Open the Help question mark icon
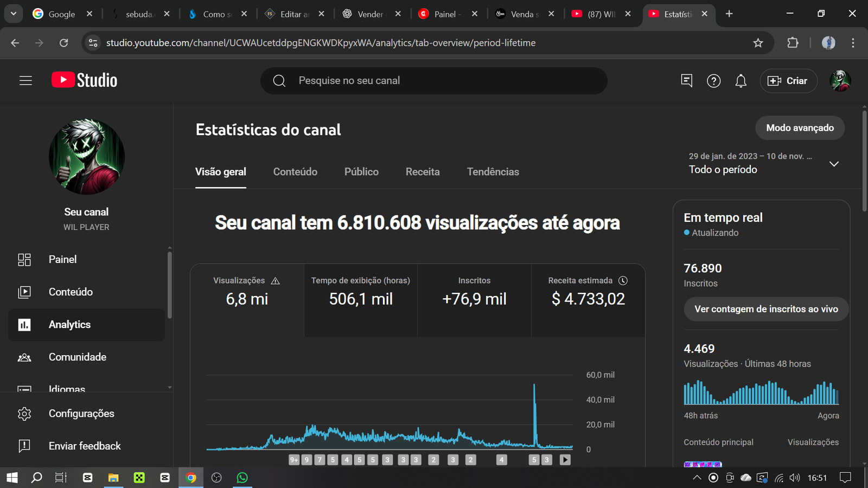Screen dimensions: 868x488 coord(713,81)
